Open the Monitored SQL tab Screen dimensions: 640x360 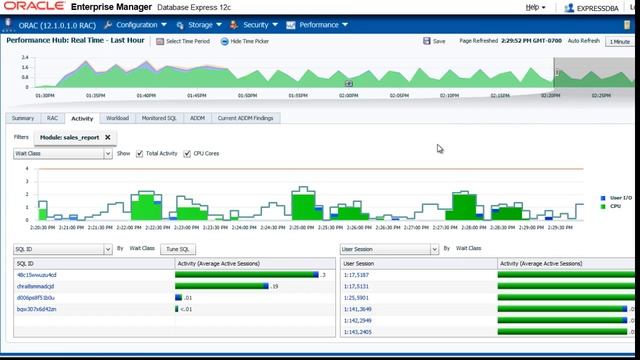(159, 118)
